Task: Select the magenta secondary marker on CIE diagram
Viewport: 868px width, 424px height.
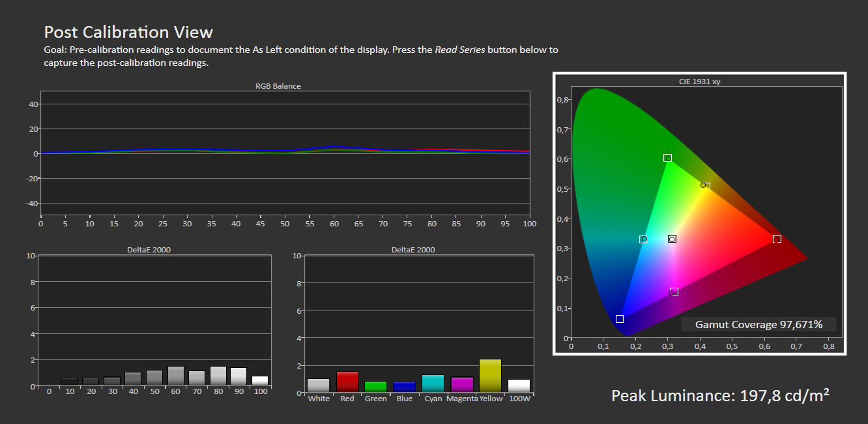Action: point(674,292)
